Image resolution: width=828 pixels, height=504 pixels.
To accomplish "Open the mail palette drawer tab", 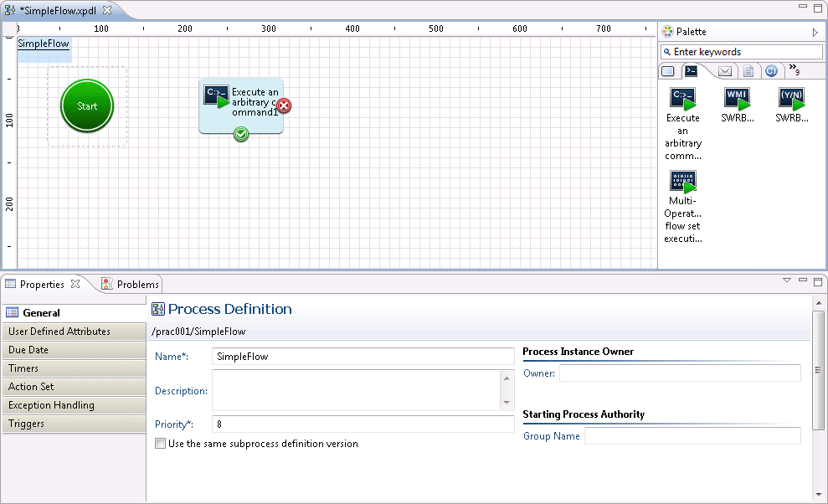I will (x=725, y=71).
